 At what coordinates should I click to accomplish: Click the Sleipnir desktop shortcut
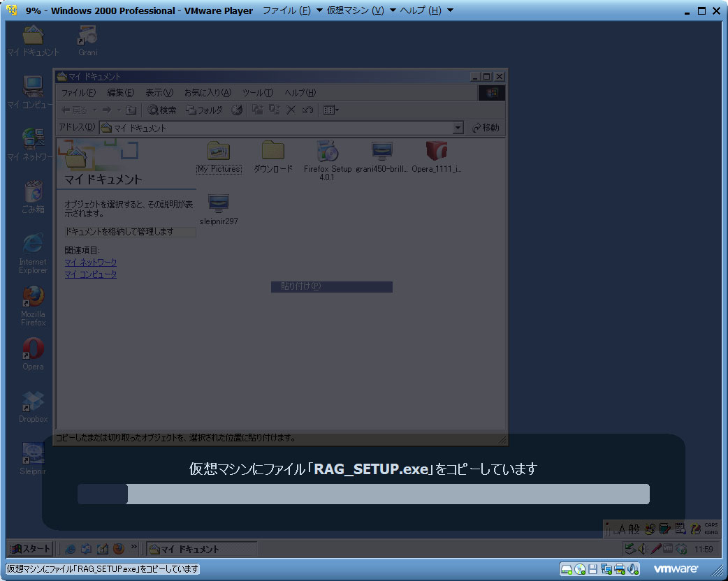click(33, 459)
